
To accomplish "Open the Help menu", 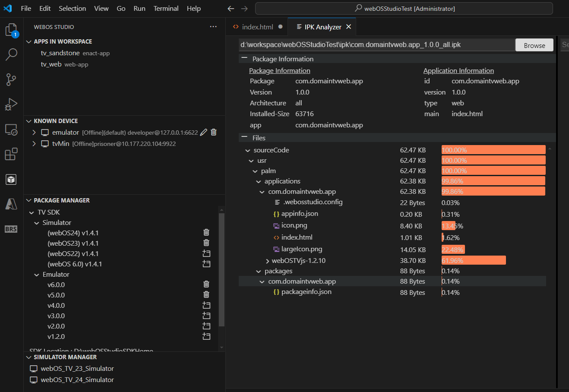I will pyautogui.click(x=194, y=9).
